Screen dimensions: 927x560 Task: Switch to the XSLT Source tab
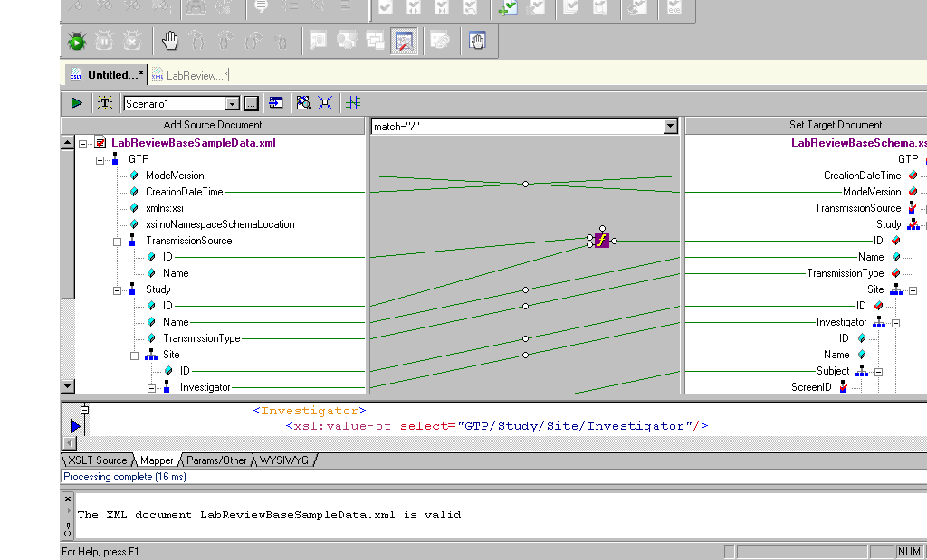[x=98, y=460]
